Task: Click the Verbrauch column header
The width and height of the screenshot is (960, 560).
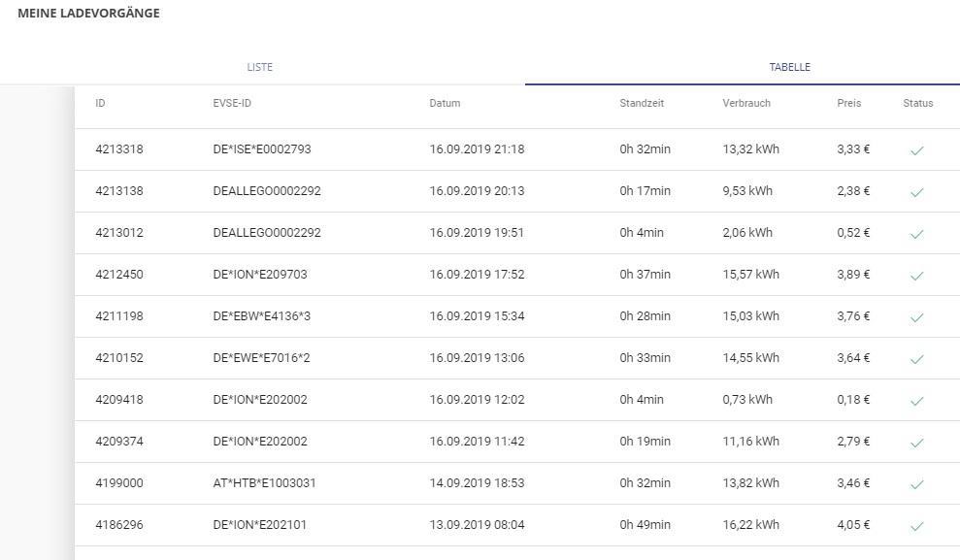Action: tap(745, 103)
